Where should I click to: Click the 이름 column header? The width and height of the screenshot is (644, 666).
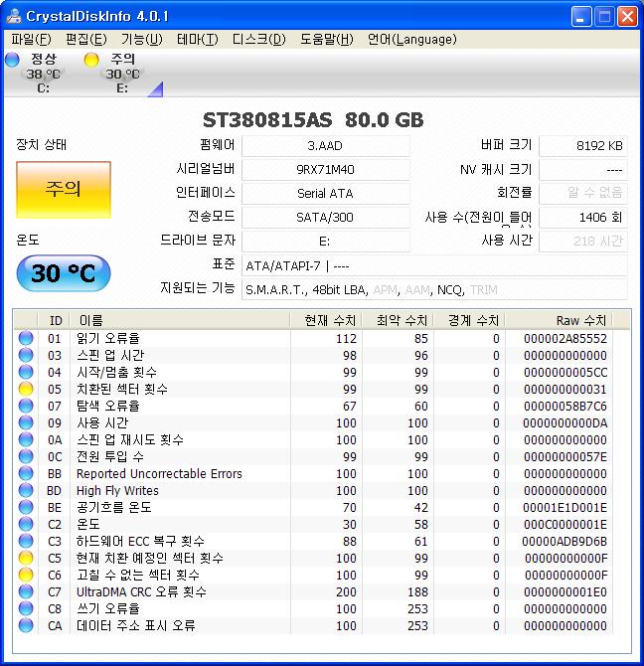coord(180,320)
